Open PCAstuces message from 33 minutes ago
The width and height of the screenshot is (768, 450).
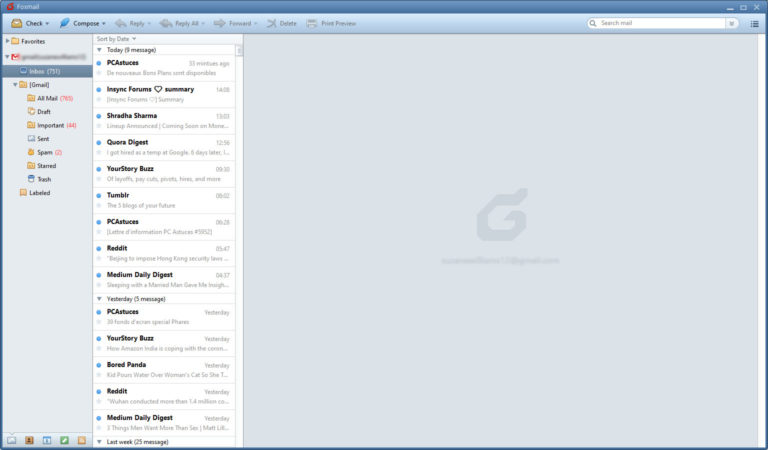[164, 68]
